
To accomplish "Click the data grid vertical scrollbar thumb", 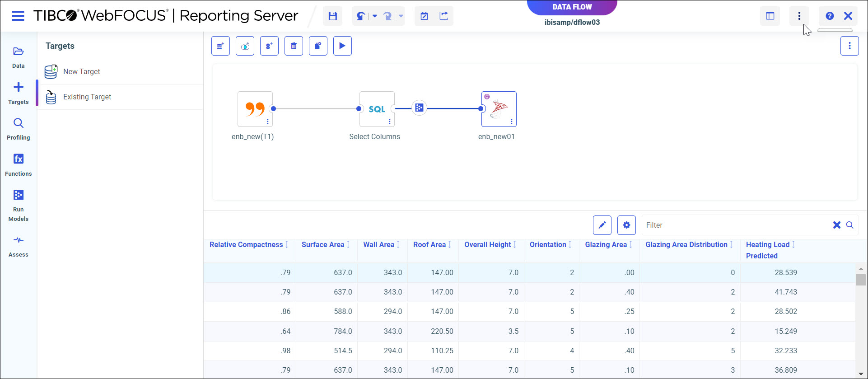I will click(861, 280).
